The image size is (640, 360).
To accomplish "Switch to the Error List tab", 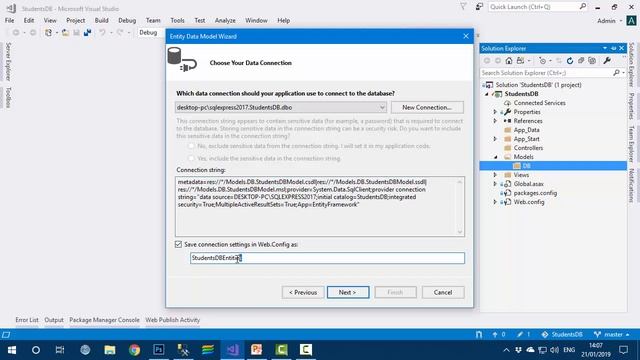I will (27, 320).
